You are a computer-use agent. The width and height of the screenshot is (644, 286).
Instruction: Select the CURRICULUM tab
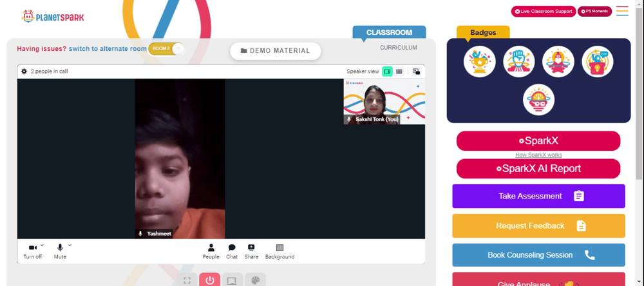click(x=399, y=48)
